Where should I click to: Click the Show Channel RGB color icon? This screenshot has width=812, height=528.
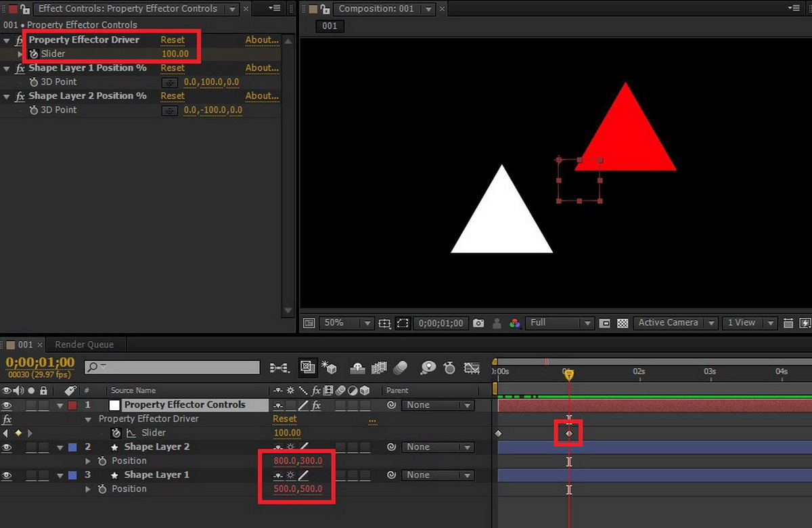(x=515, y=324)
